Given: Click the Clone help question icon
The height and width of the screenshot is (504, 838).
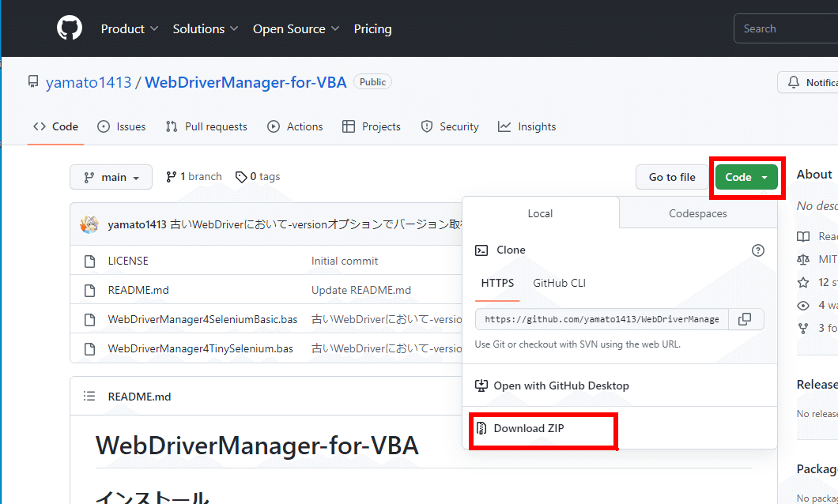Looking at the screenshot, I should click(758, 250).
